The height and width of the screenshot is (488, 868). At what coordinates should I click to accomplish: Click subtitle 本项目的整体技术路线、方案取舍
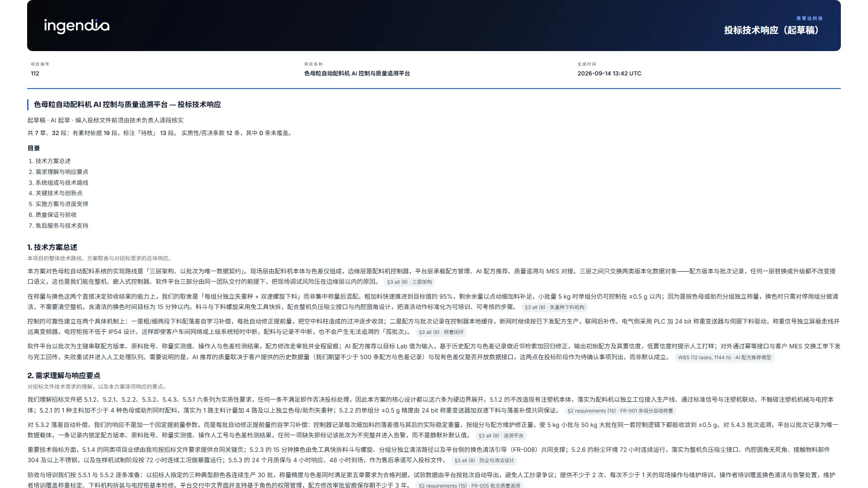pos(99,258)
